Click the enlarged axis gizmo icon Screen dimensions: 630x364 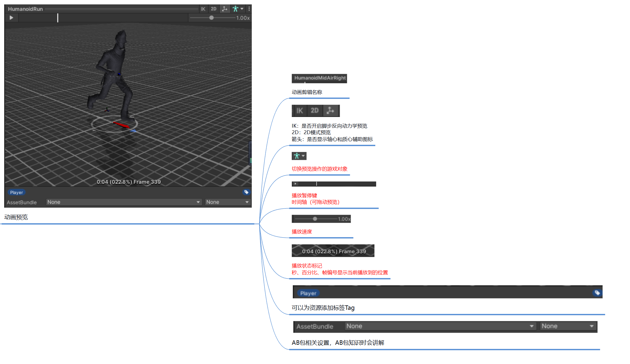point(331,111)
